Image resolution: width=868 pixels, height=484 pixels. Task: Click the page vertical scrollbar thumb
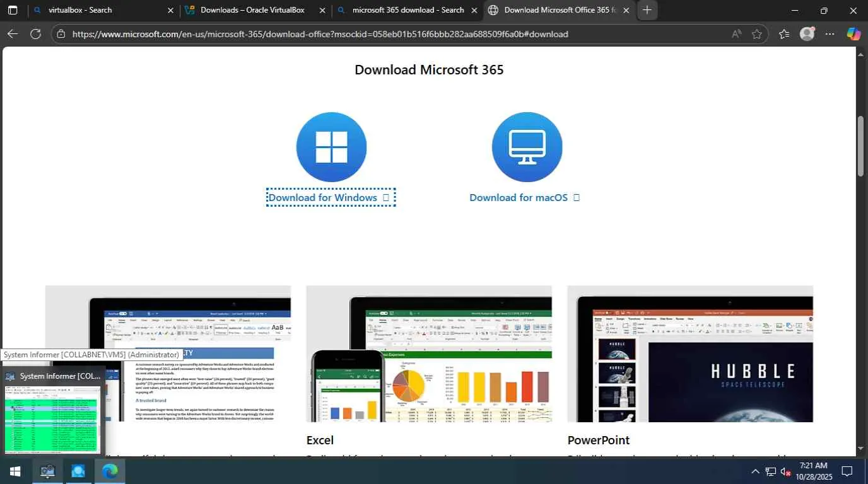(860, 146)
